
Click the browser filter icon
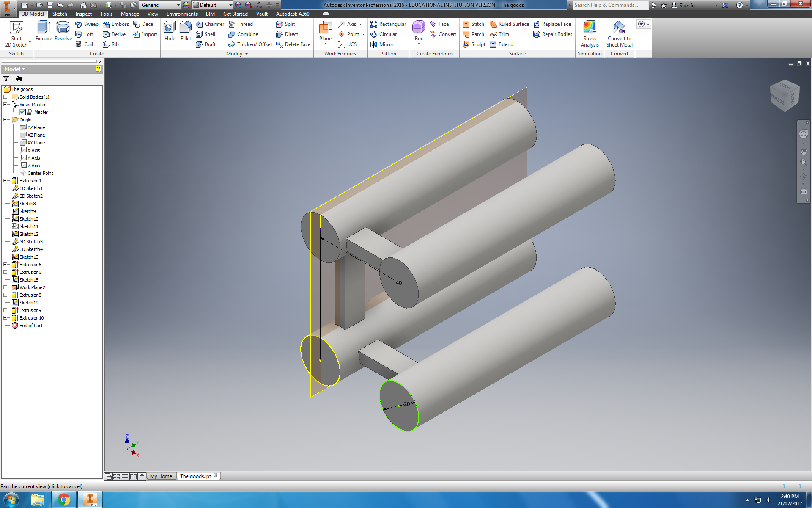click(6, 79)
